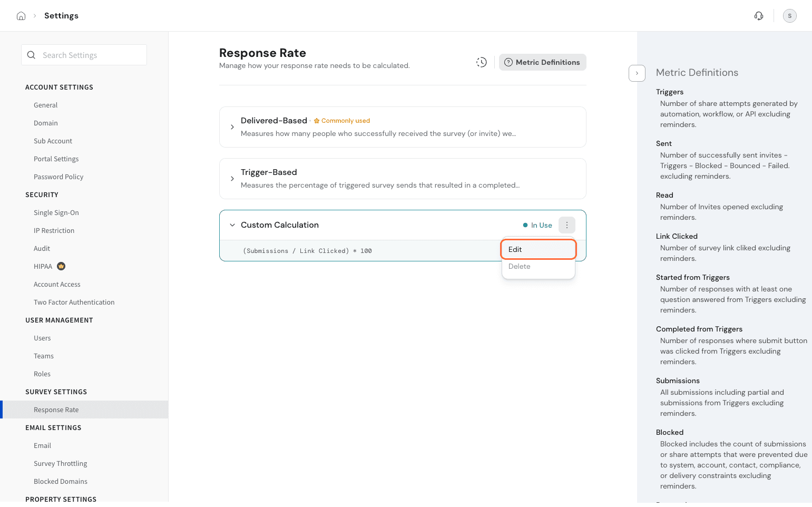Screen dimensions: 812x507
Task: Open Two Factor Authentication page
Action: coord(74,303)
